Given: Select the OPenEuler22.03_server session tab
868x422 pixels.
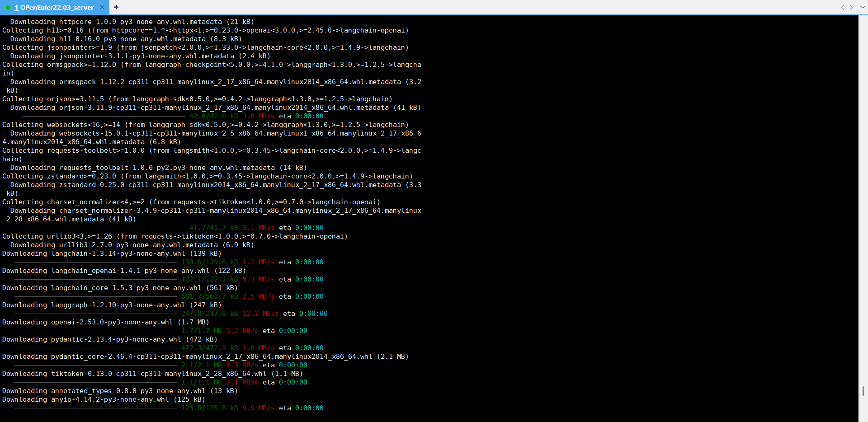Looking at the screenshot, I should (x=54, y=8).
